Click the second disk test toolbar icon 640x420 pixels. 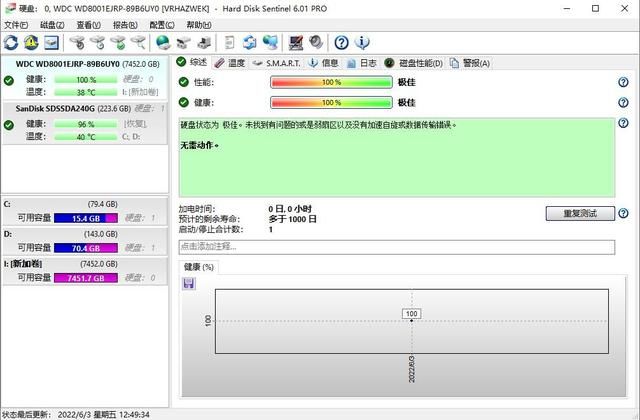pos(98,42)
